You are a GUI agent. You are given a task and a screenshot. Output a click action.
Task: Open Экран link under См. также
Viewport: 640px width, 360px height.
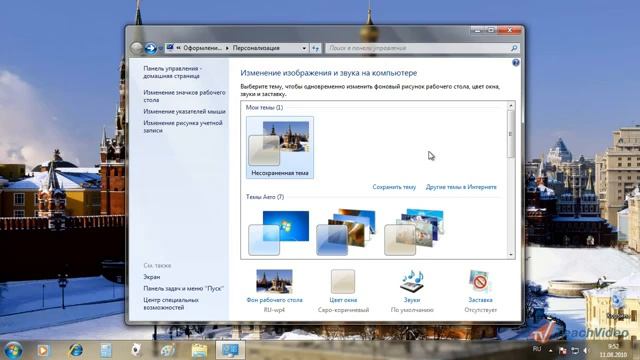click(152, 277)
